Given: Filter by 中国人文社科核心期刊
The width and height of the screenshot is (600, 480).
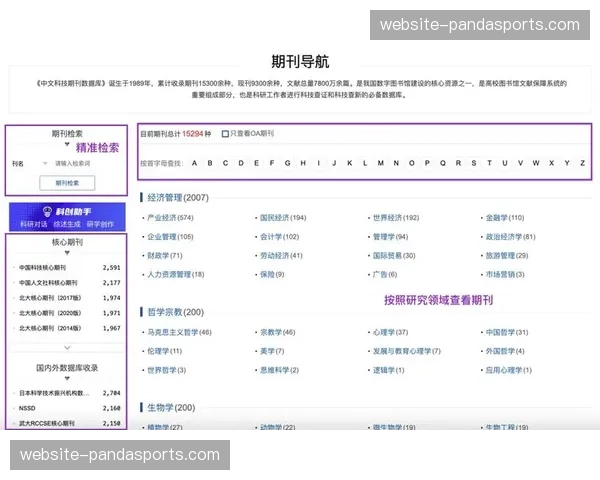Looking at the screenshot, I should click(x=48, y=283).
